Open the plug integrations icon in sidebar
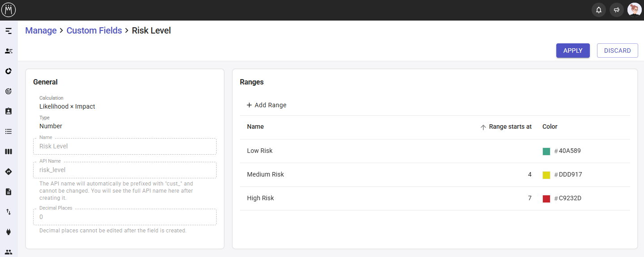 tap(9, 232)
